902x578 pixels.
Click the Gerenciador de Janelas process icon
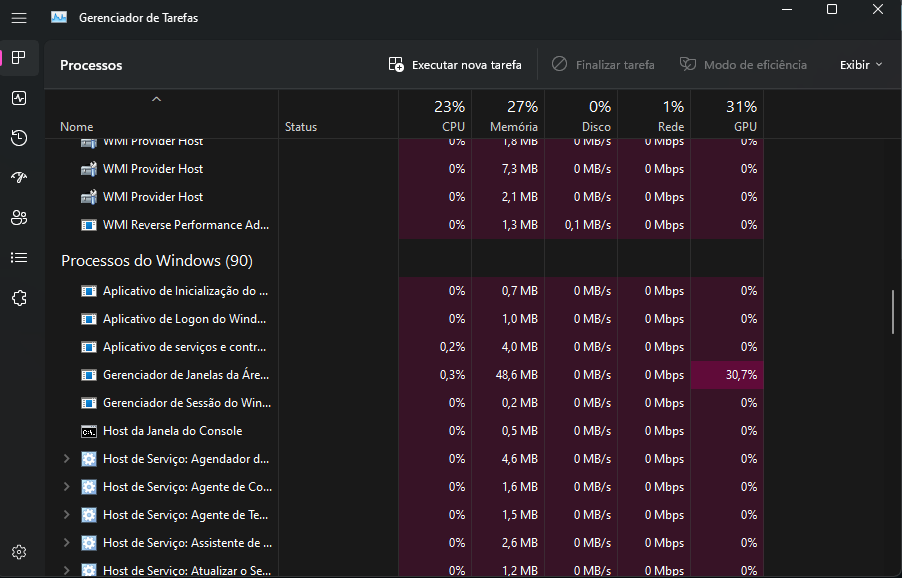(89, 375)
